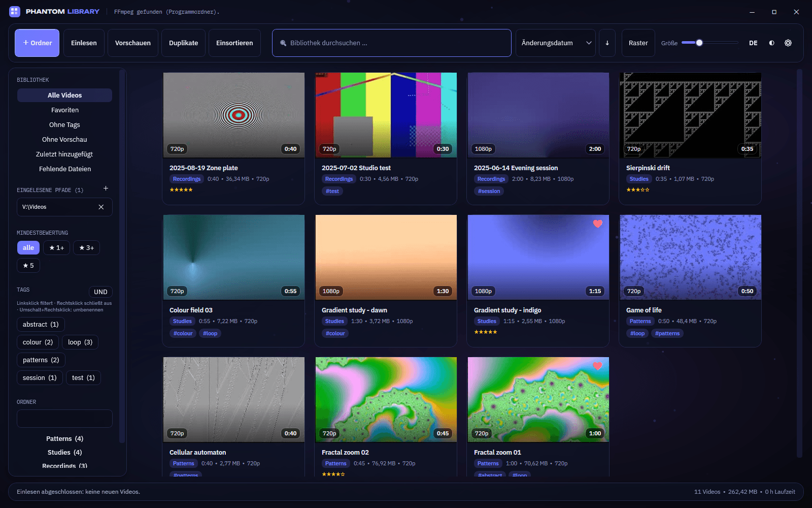The width and height of the screenshot is (812, 508).
Task: Open the Änderungsdatum sort dropdown
Action: coord(556,43)
